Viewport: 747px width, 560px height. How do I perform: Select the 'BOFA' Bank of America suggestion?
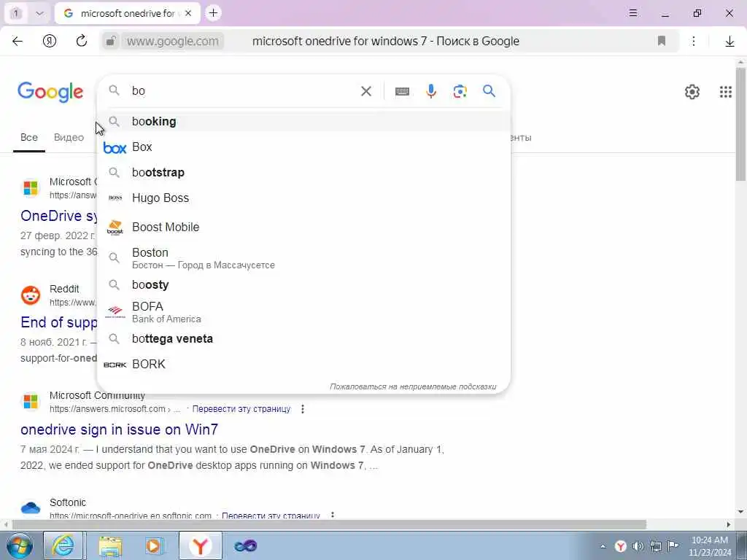303,312
